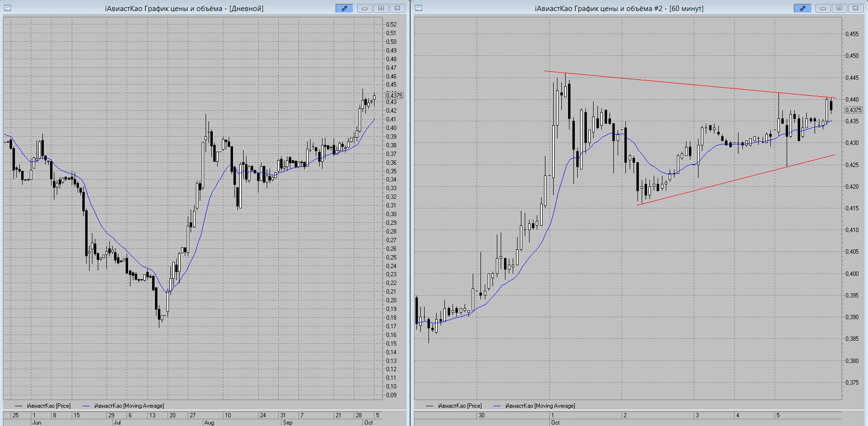
Task: Select the #2 60 минут window title text
Action: (619, 9)
